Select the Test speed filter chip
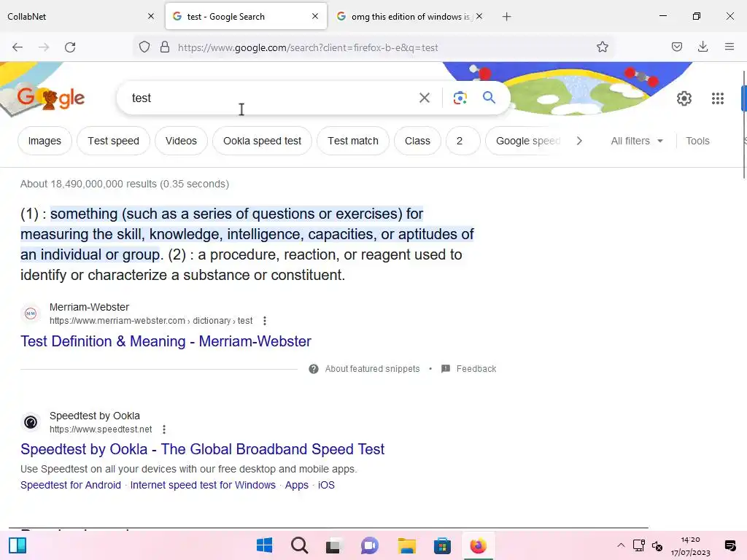This screenshot has height=560, width=747. click(113, 141)
